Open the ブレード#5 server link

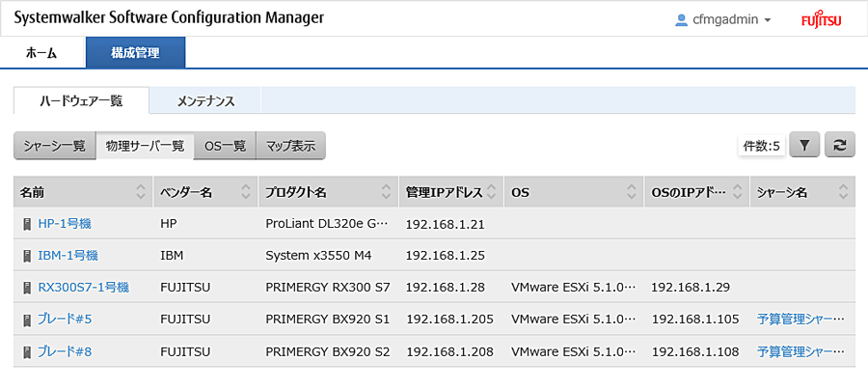65,320
